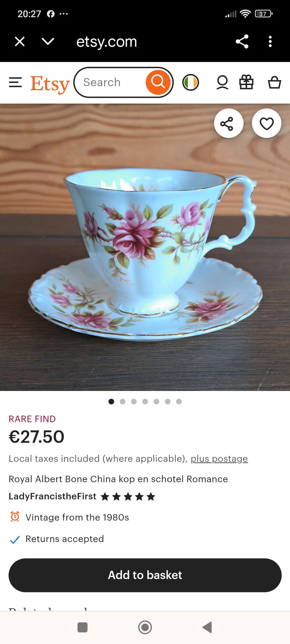290x644 pixels.
Task: Share page using browser share icon
Action: point(242,41)
